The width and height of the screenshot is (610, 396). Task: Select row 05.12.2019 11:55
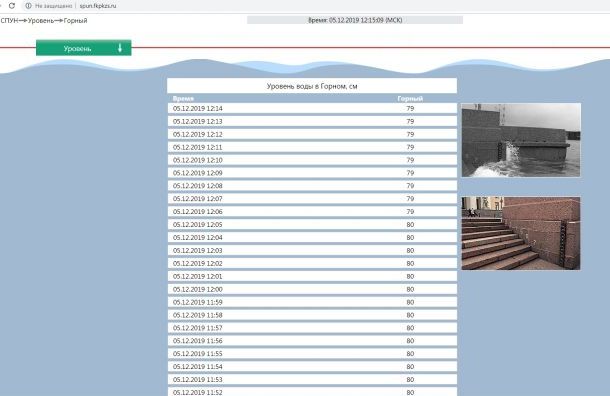(x=312, y=354)
